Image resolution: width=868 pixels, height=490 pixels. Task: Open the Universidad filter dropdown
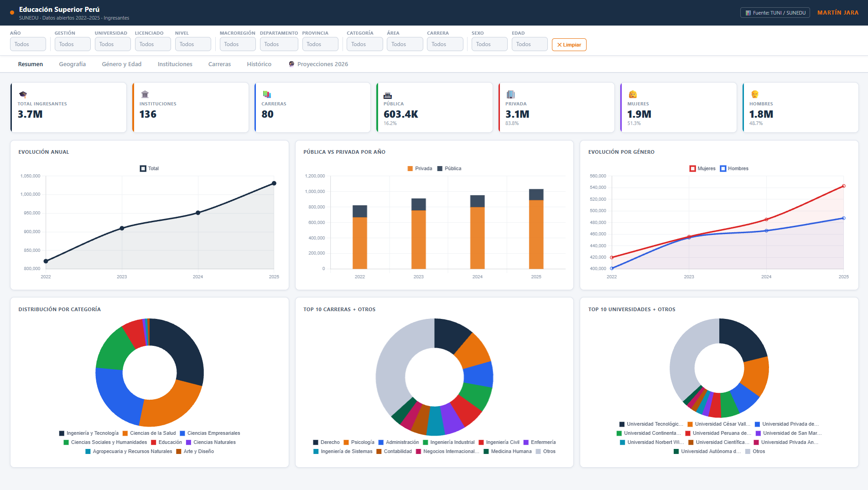113,44
